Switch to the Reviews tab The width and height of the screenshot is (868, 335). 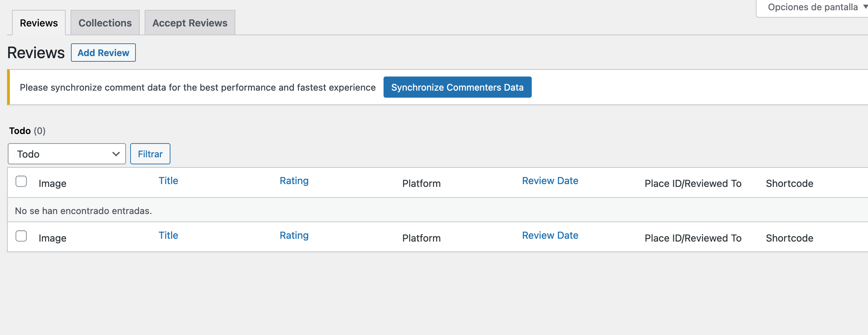tap(39, 23)
